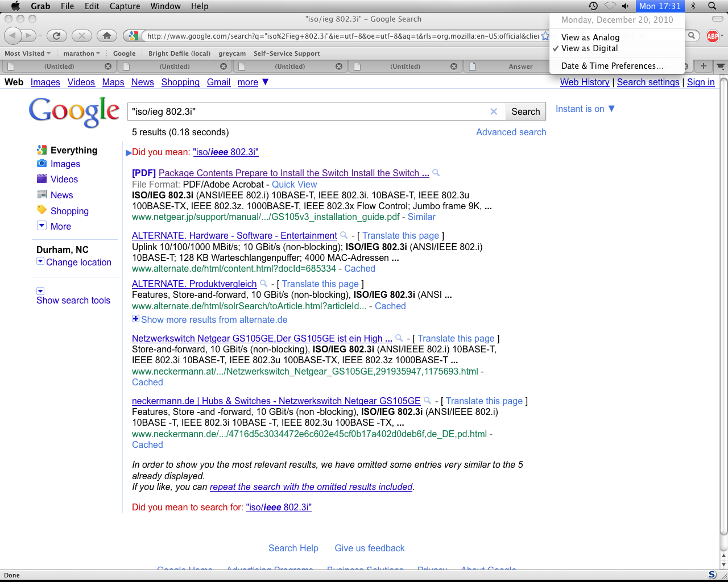The image size is (728, 582).
Task: Expand the Google 'more' menu
Action: click(253, 82)
